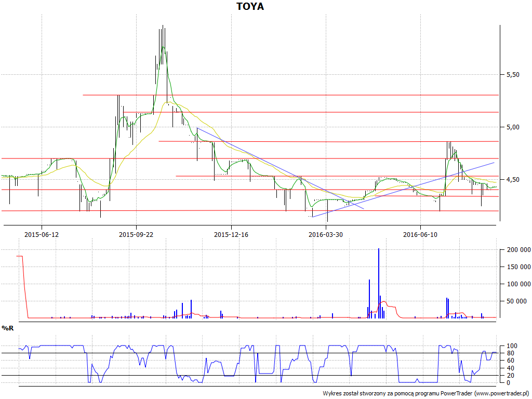Click the 80 level on %R axis
The height and width of the screenshot is (399, 532).
(510, 353)
